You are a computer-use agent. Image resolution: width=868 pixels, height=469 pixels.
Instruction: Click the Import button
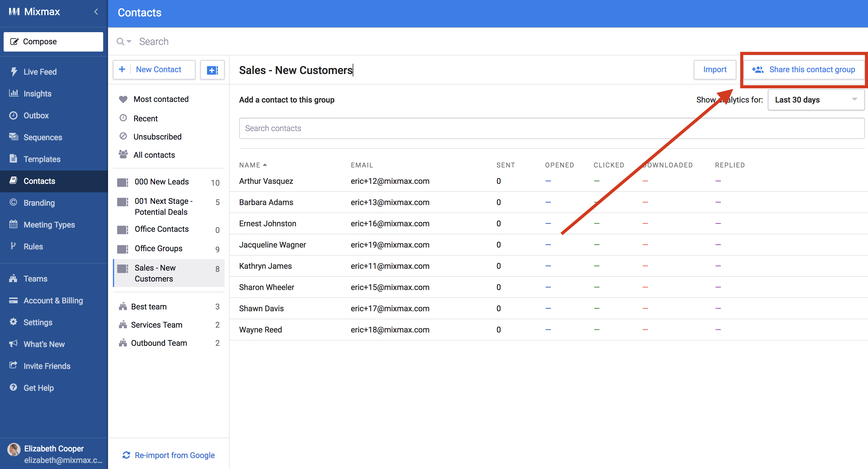(714, 70)
